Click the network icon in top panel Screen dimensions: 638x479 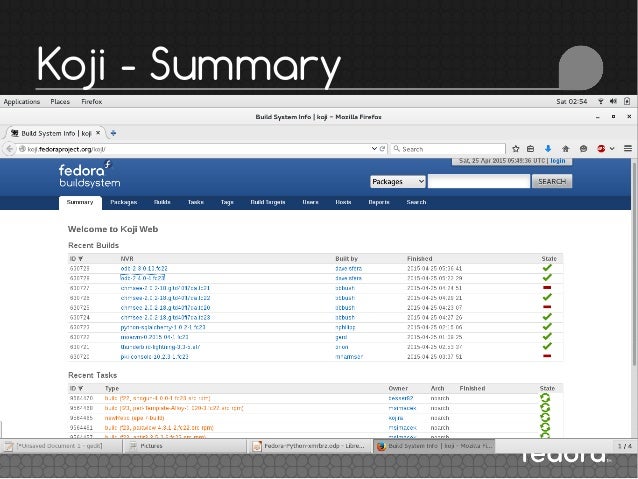(601, 101)
